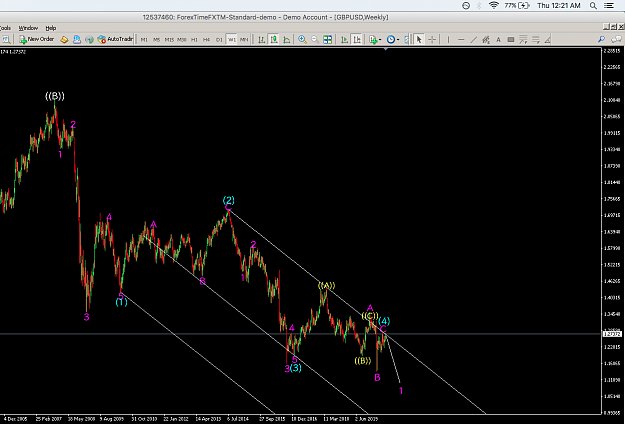Image resolution: width=625 pixels, height=424 pixels.
Task: Switch to H4 timeframe
Action: tap(206, 39)
